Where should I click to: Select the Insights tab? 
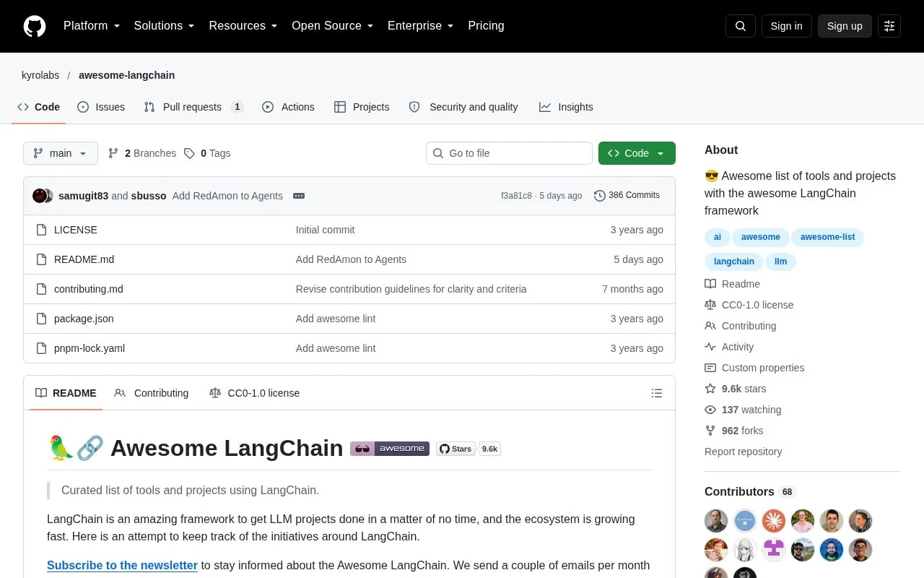pyautogui.click(x=566, y=107)
